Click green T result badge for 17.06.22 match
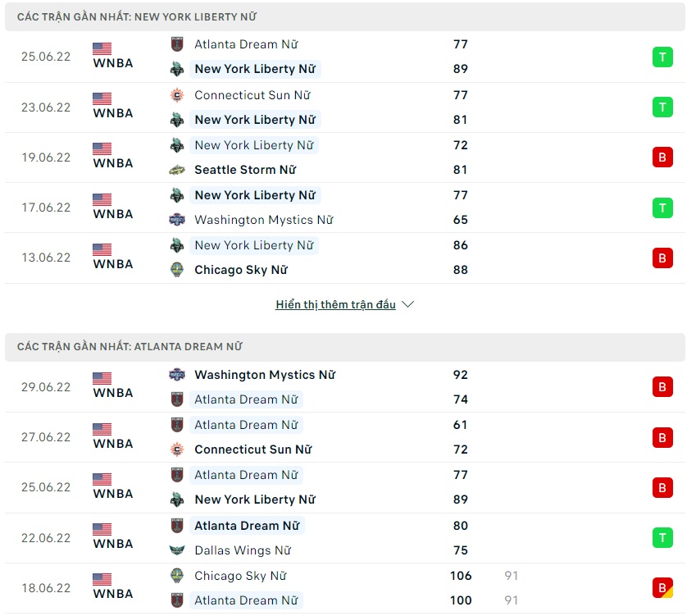696x616 pixels. (x=662, y=208)
